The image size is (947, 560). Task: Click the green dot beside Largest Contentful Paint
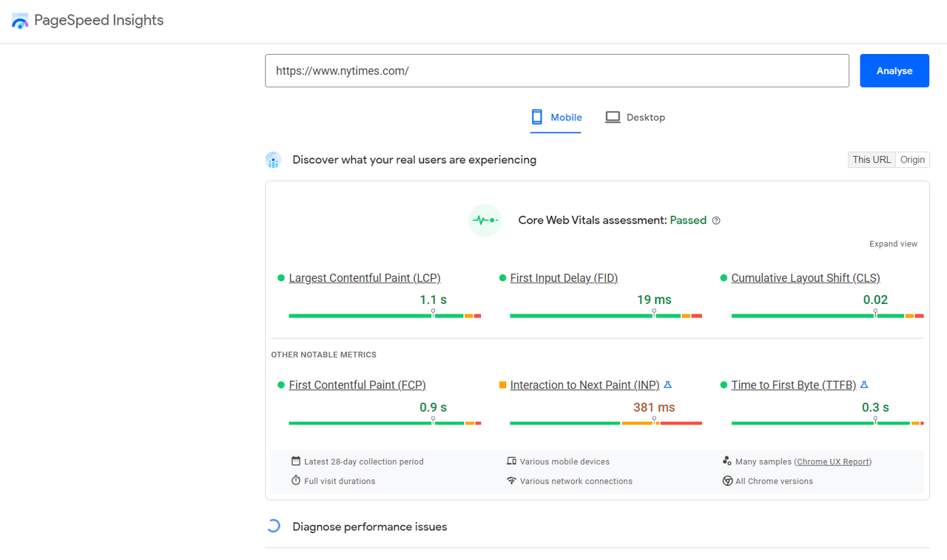[281, 278]
